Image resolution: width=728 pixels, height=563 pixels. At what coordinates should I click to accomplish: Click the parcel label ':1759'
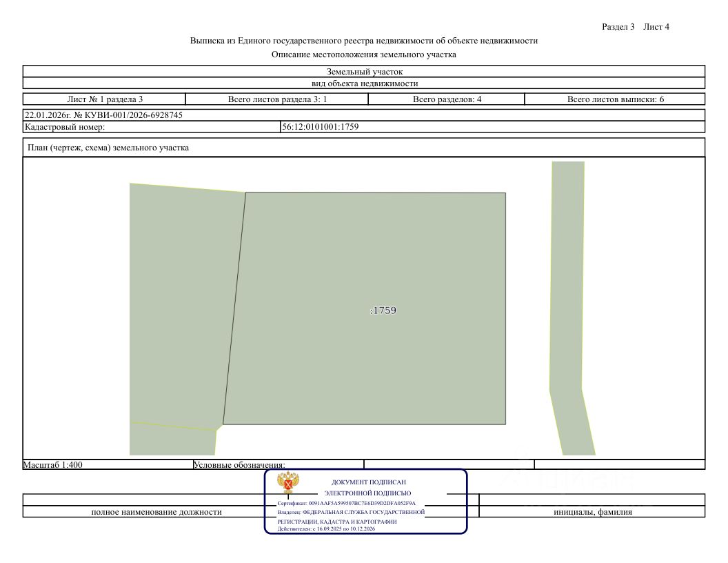pyautogui.click(x=383, y=310)
